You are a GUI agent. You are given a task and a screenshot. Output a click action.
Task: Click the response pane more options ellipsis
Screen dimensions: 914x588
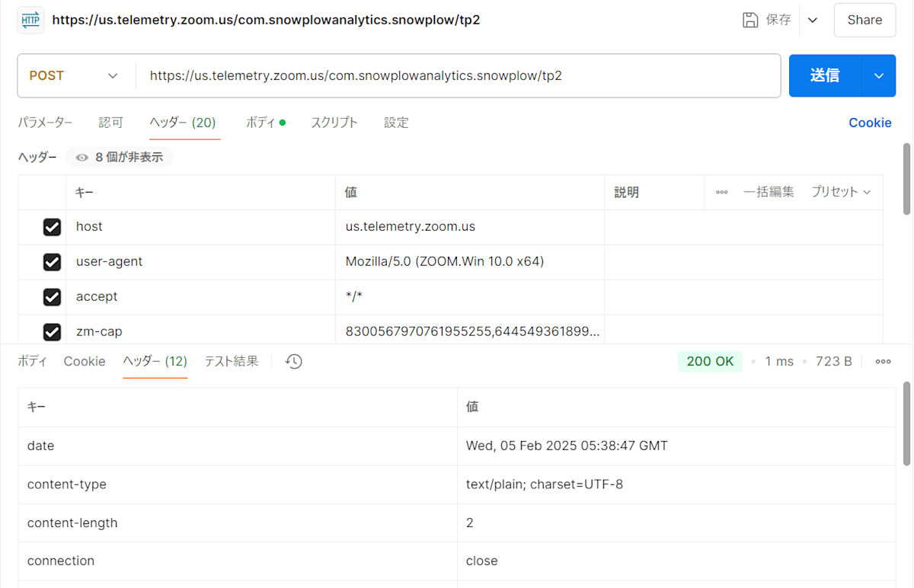point(884,362)
